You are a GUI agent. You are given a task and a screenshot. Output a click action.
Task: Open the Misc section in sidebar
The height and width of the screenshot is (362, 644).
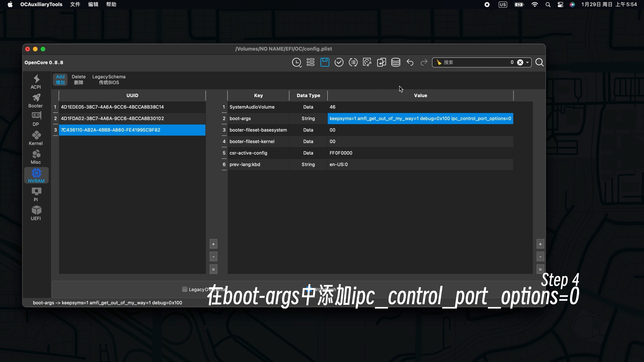coord(36,157)
